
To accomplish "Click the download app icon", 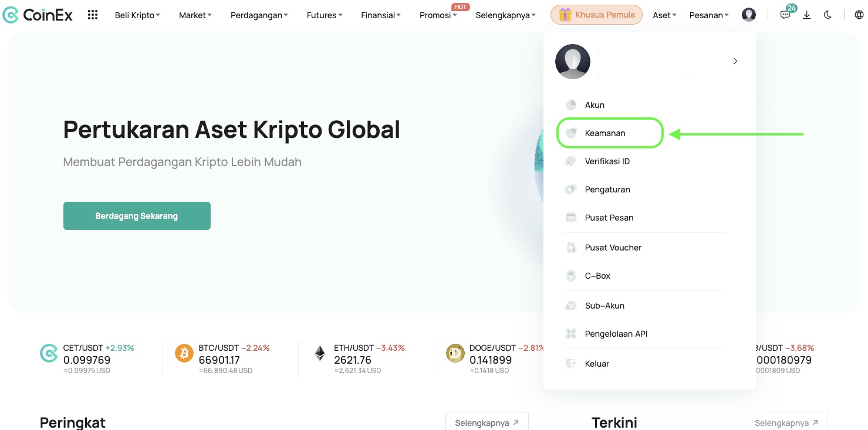I will click(x=807, y=15).
